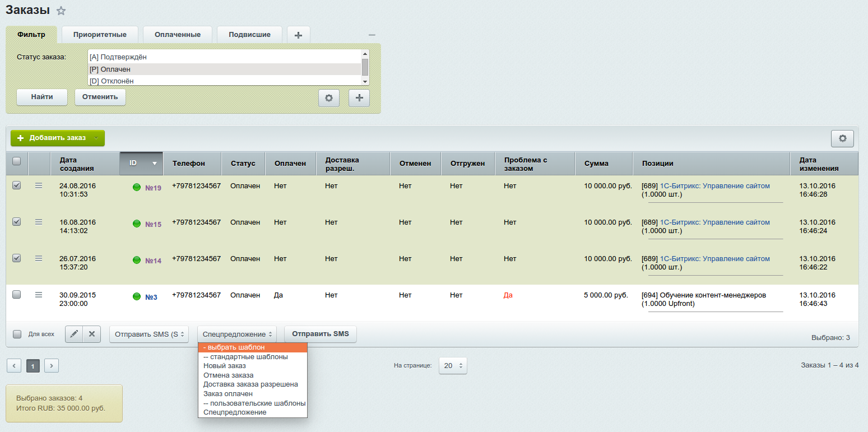
Task: Open filter settings gear icon
Action: pyautogui.click(x=329, y=98)
